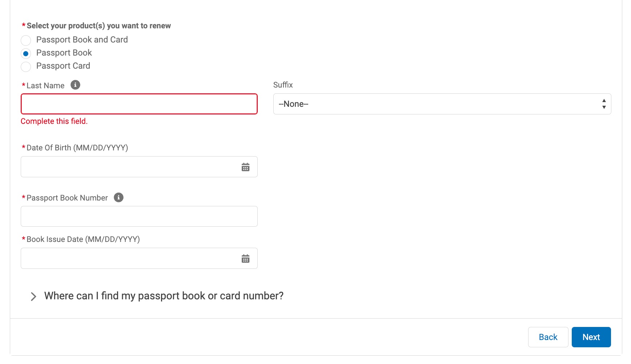Click the red asterisk beside Last Name
This screenshot has width=631, height=364.
(23, 85)
